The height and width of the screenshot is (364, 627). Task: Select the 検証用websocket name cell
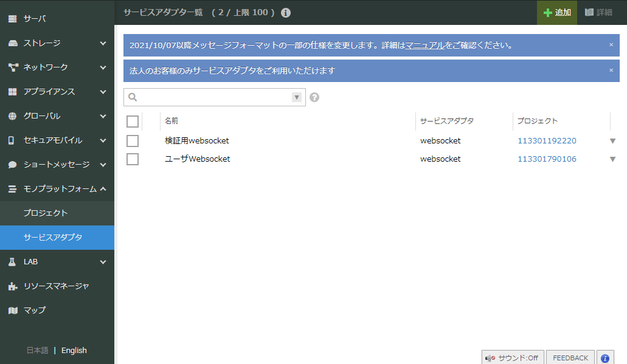(197, 140)
